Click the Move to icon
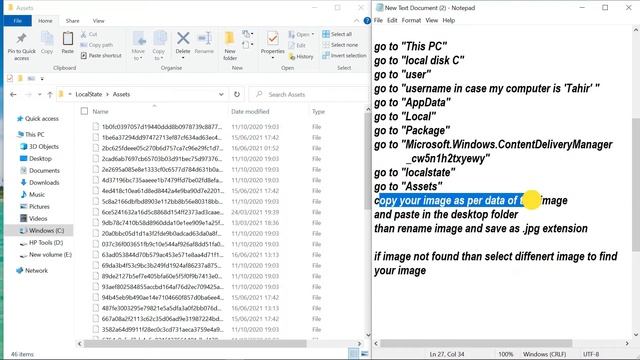Image resolution: width=640 pixels, height=360 pixels. click(x=139, y=39)
